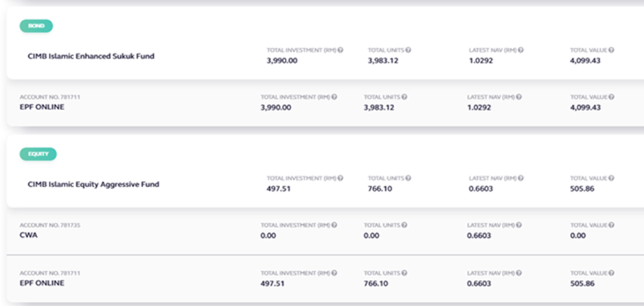Click help icon beside Equity Aggressive Fund Latest NAV
Image resolution: width=644 pixels, height=306 pixels.
(x=521, y=179)
